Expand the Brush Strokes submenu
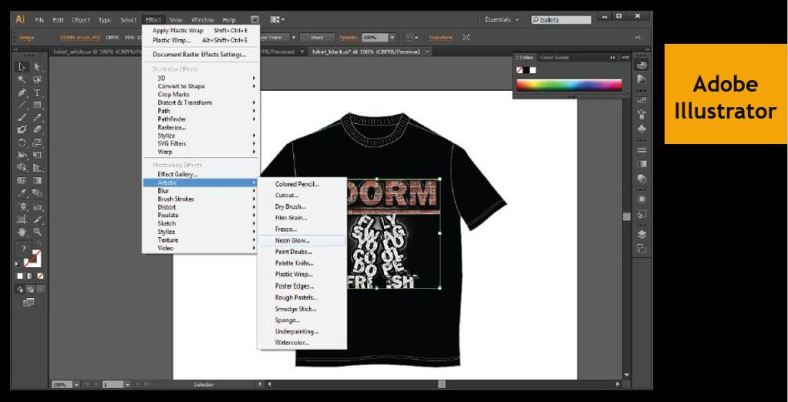Image resolution: width=788 pixels, height=402 pixels. (200, 199)
